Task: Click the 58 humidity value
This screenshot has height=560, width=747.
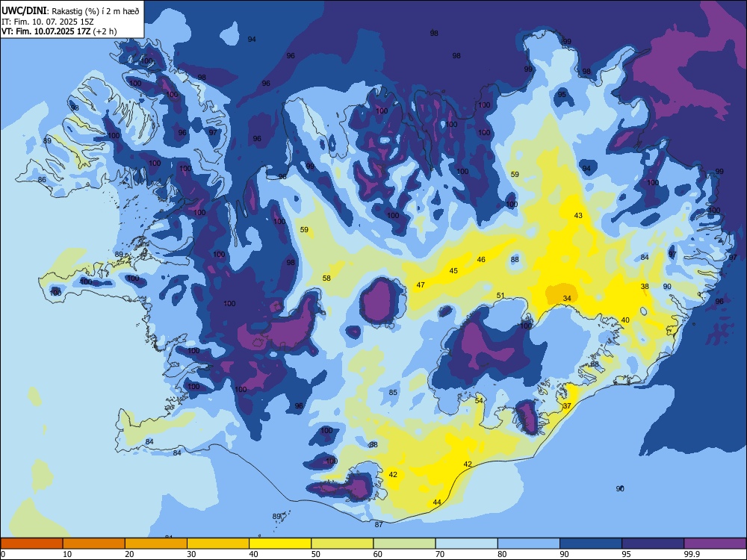Action: [x=326, y=278]
